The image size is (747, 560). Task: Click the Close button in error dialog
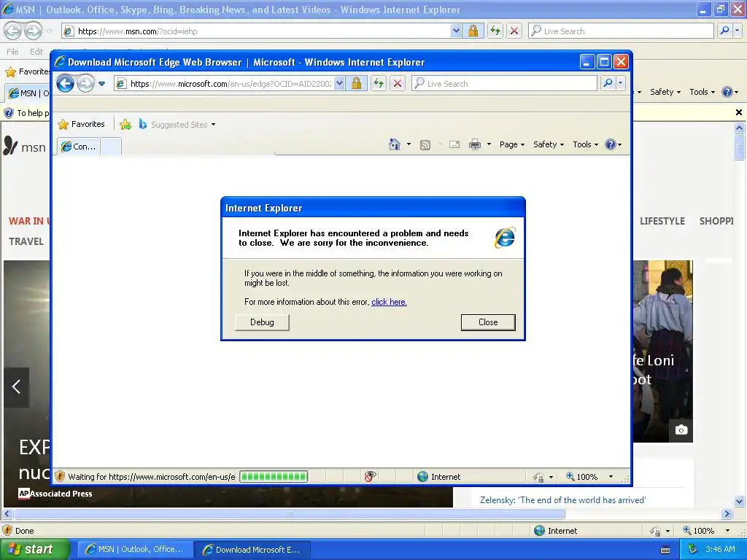pyautogui.click(x=488, y=322)
